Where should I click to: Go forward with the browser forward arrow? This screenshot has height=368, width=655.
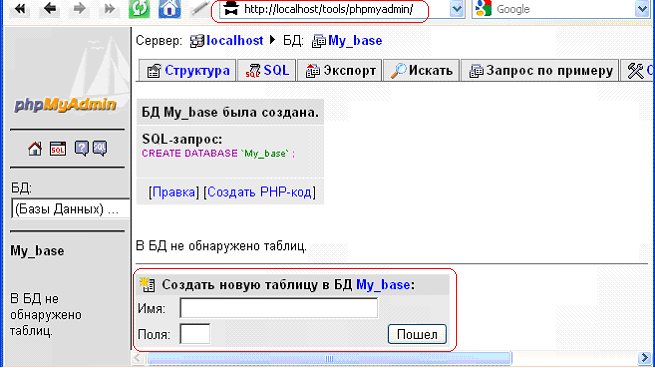point(79,9)
